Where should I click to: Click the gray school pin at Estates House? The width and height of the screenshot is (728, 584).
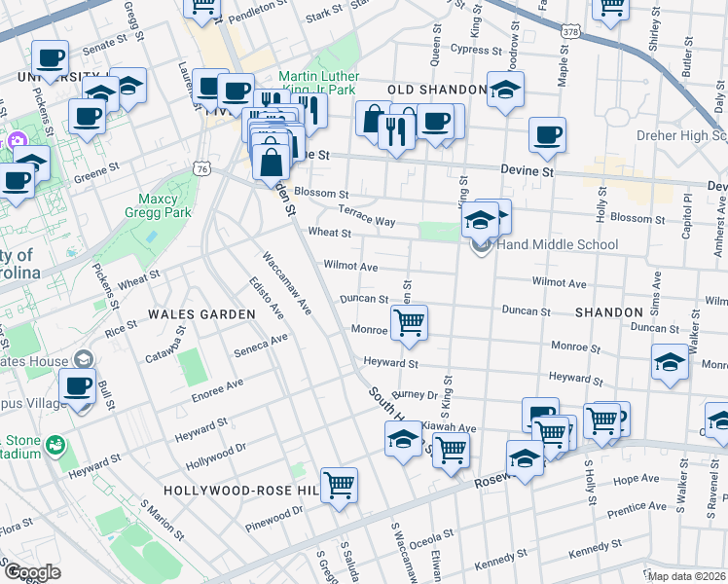(x=84, y=360)
